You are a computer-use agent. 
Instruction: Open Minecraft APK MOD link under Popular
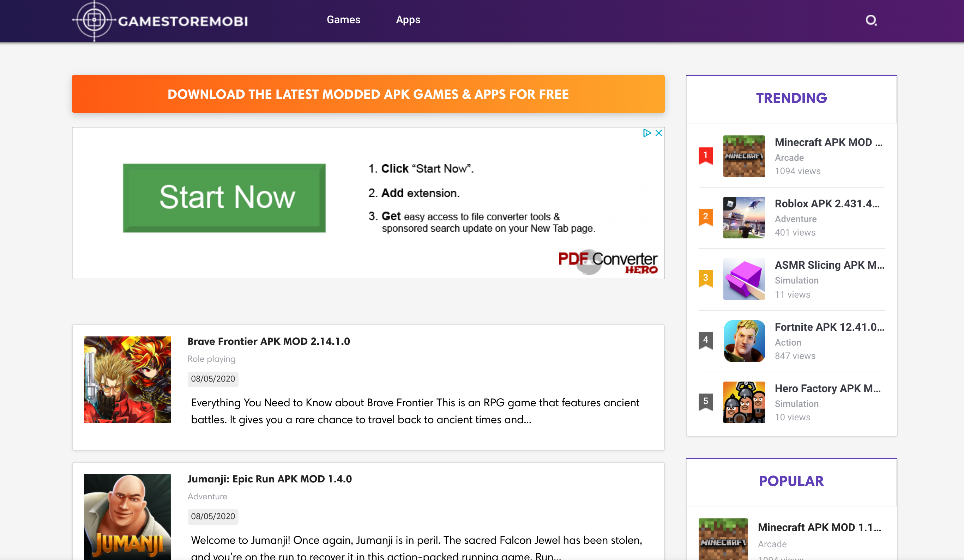coord(819,527)
